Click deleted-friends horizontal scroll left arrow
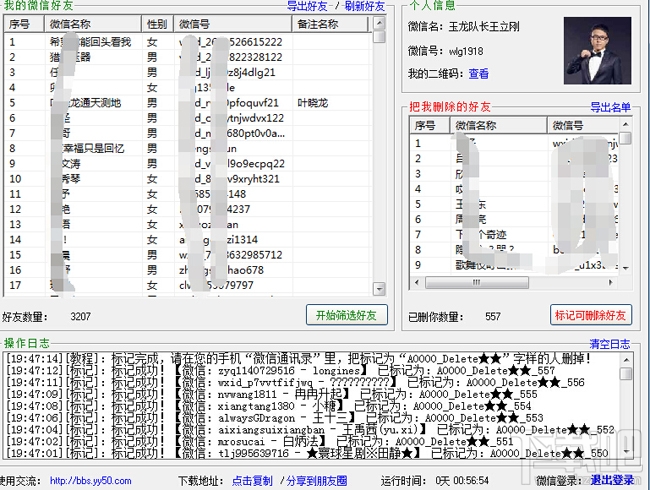This screenshot has width=650, height=490. (x=417, y=283)
